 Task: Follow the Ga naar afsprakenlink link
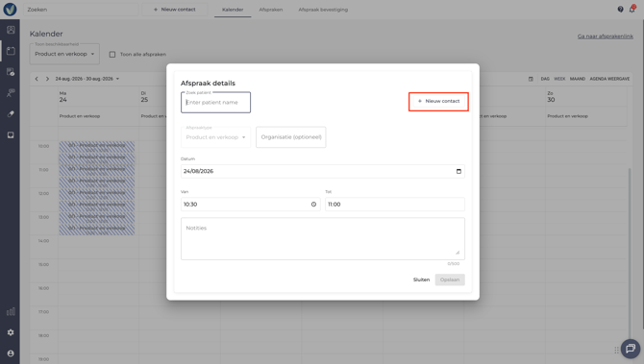606,36
